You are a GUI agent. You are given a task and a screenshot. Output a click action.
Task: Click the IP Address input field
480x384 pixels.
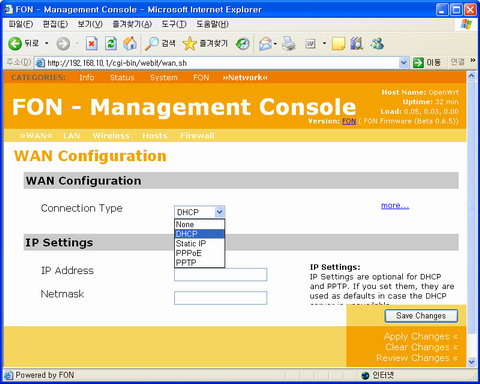(220, 275)
